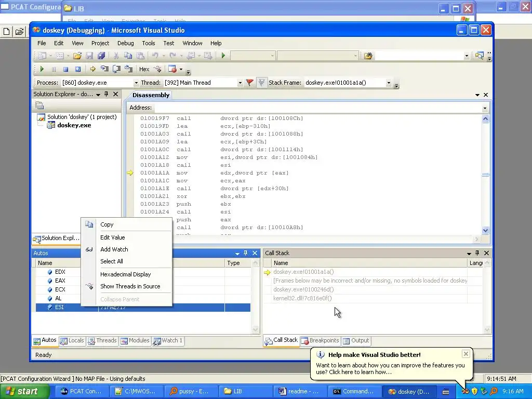Click the Show Threads in Source toolbar icon
532x399 pixels.
[x=157, y=69]
